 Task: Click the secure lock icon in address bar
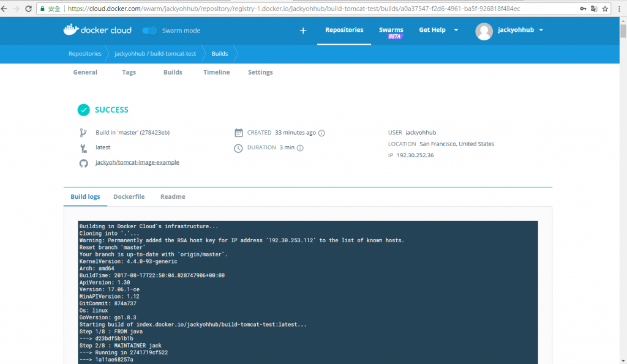[x=43, y=9]
